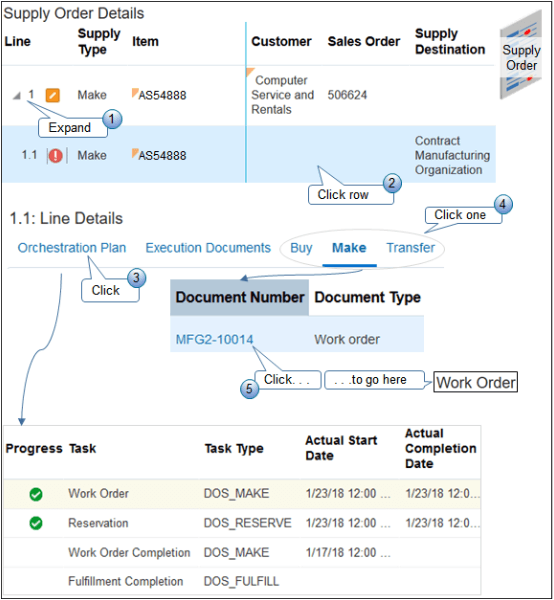The height and width of the screenshot is (600, 554).
Task: Click start date 1/17/18 for Work Order Completion
Action: point(348,553)
